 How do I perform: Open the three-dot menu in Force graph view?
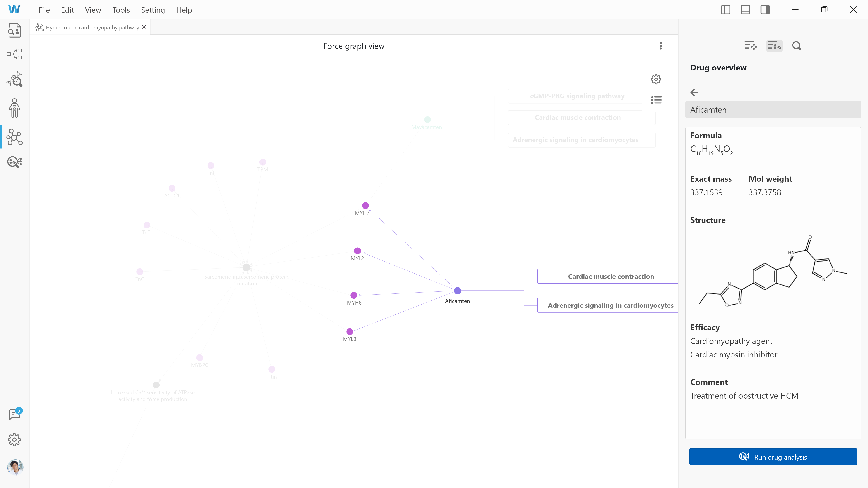(x=661, y=46)
